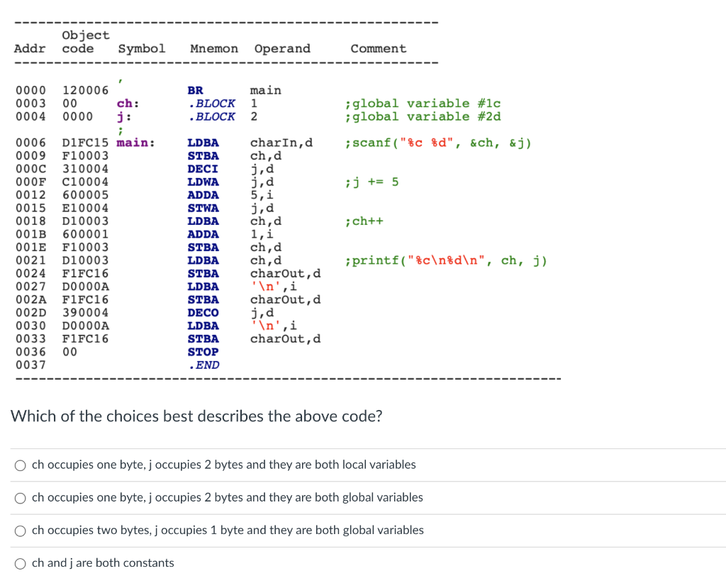Click the Addr column header
The image size is (726, 588).
pyautogui.click(x=28, y=48)
